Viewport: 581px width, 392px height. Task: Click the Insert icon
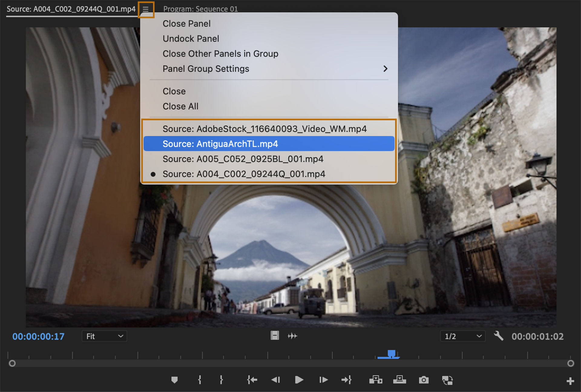[376, 380]
